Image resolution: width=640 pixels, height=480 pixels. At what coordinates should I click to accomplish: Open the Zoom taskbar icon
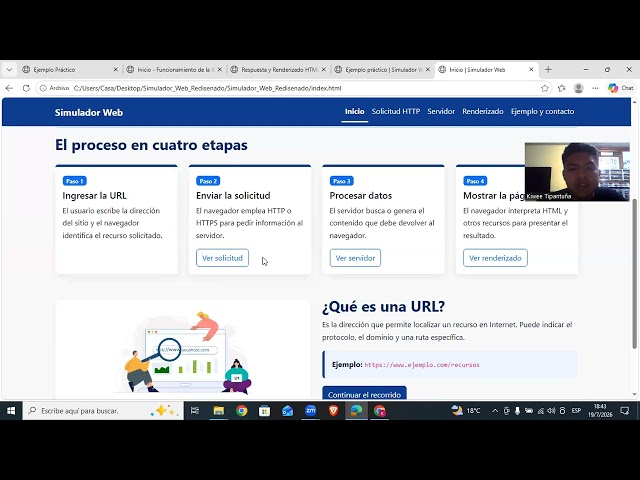310,411
